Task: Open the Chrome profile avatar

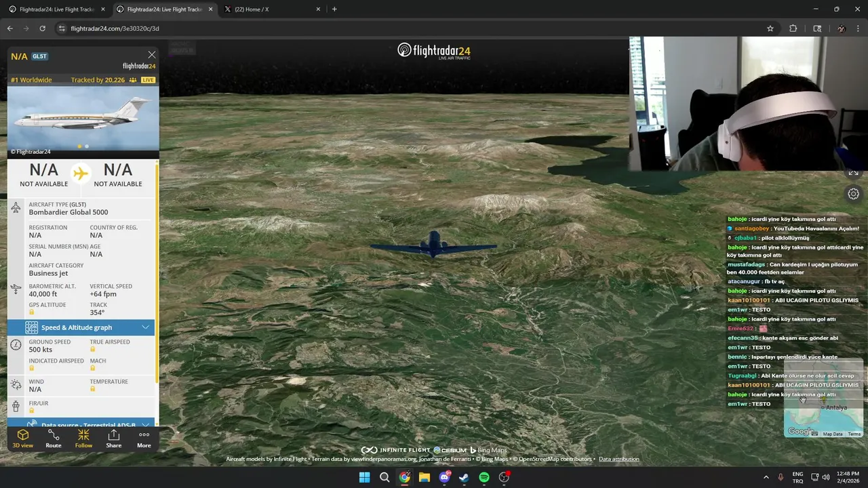Action: coord(841,28)
